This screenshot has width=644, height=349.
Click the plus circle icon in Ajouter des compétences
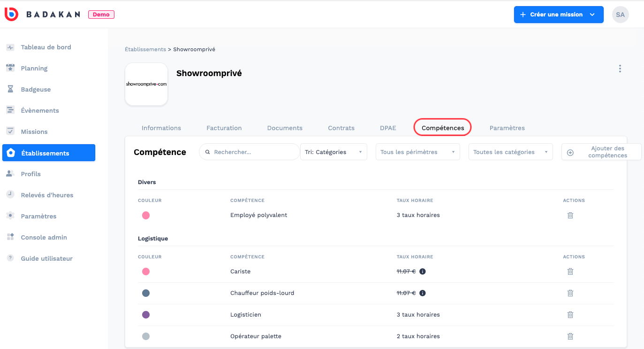(x=570, y=152)
